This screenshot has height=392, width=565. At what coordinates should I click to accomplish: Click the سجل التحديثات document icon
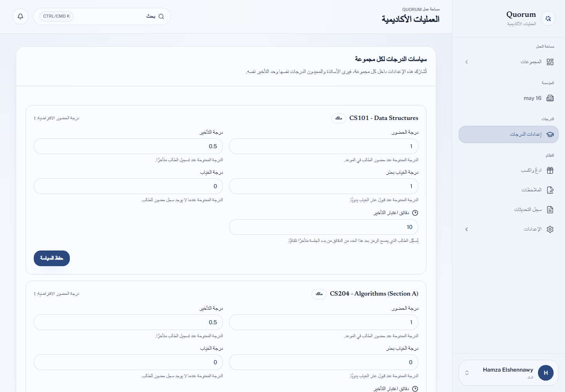point(550,210)
